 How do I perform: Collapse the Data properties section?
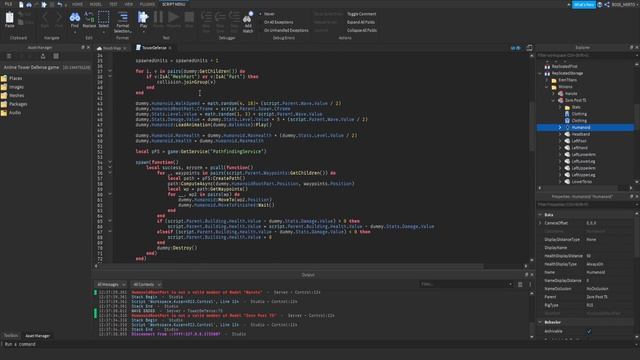click(540, 215)
